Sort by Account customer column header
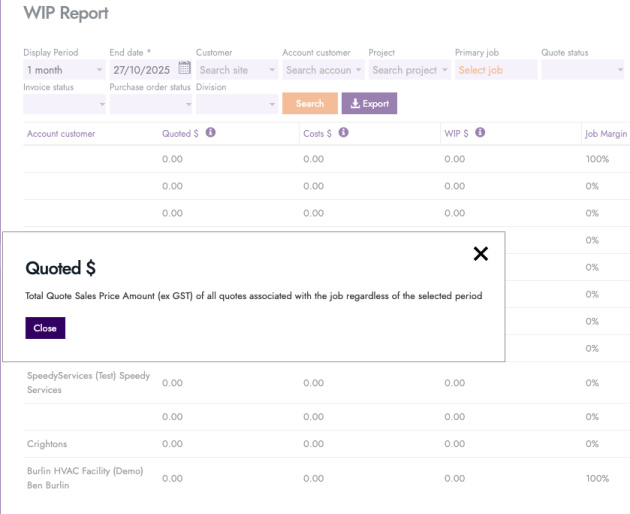 61,133
